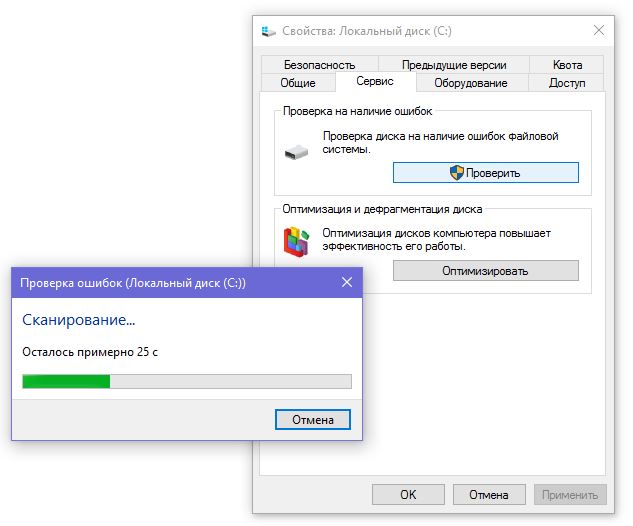This screenshot has width=633, height=526.
Task: Select the Сервис tab
Action: tap(375, 81)
